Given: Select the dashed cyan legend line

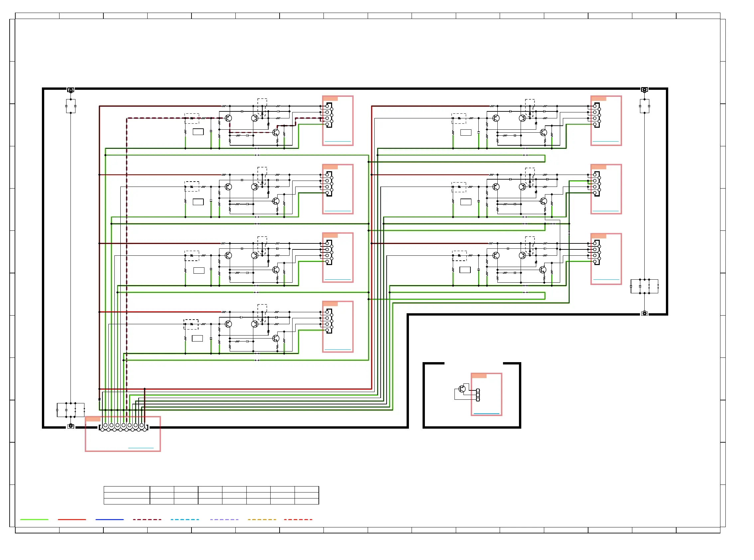Looking at the screenshot, I should click(185, 519).
